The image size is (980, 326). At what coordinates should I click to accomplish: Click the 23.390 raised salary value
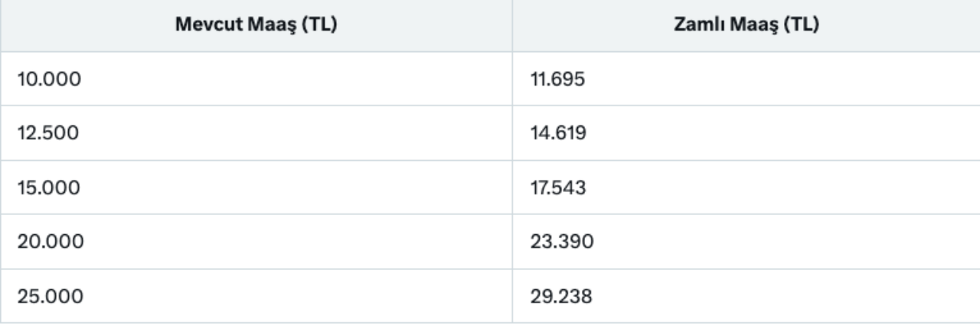pyautogui.click(x=561, y=242)
